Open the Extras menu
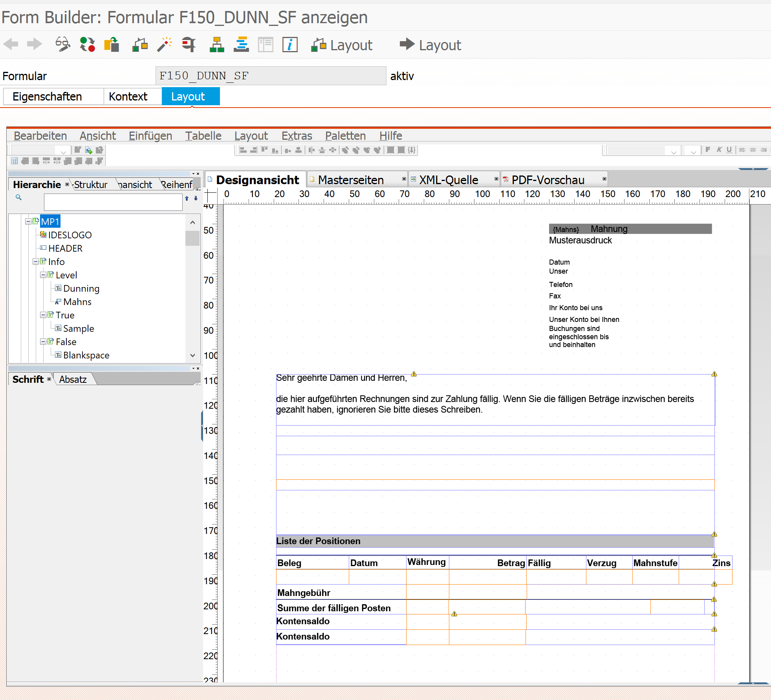Screen dimensions: 771x700 point(297,136)
